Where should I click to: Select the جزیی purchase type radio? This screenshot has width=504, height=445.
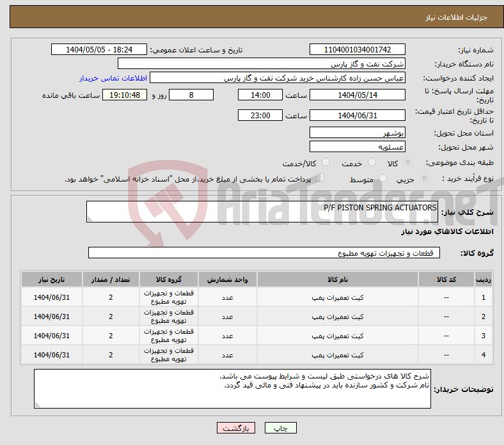click(424, 178)
